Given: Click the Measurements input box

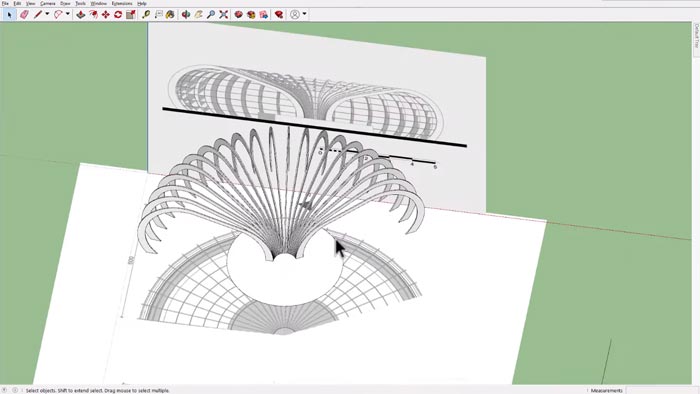Looking at the screenshot, I should pos(662,390).
